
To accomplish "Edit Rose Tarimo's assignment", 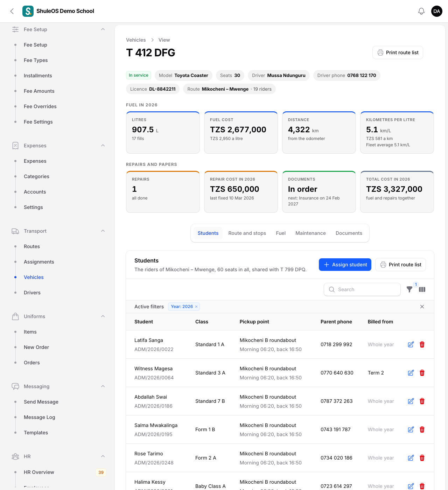I will (411, 458).
